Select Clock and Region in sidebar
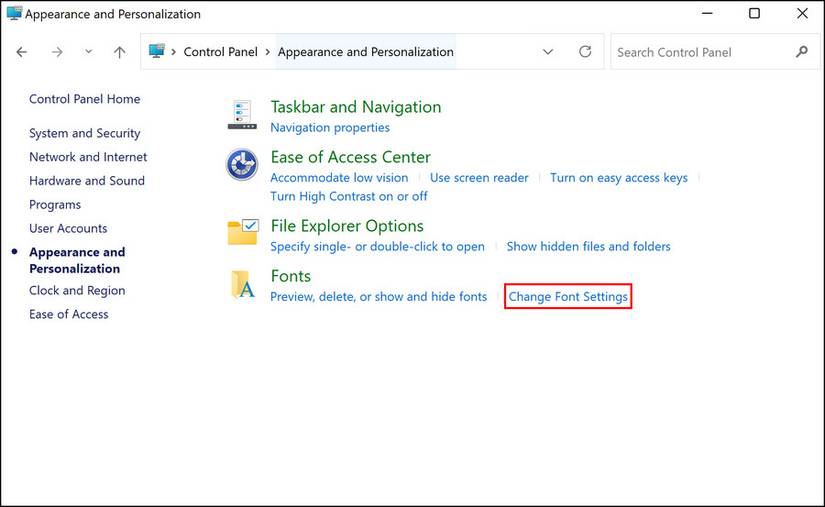This screenshot has height=507, width=825. click(77, 290)
